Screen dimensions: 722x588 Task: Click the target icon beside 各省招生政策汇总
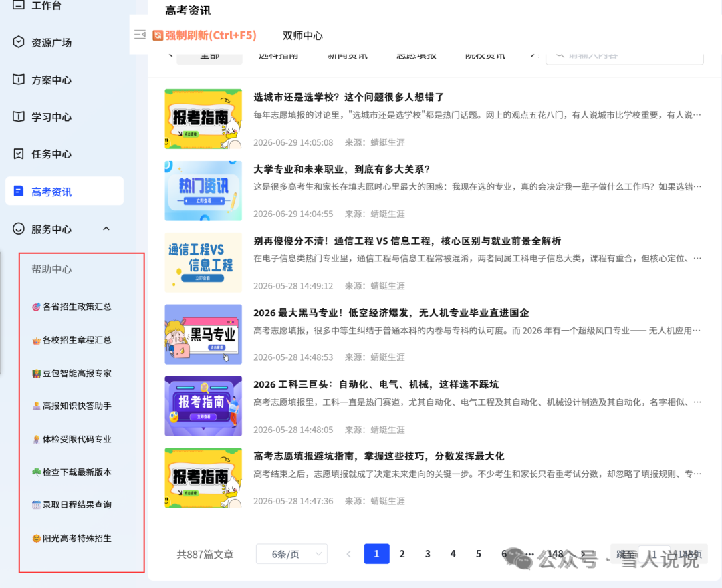pyautogui.click(x=36, y=307)
